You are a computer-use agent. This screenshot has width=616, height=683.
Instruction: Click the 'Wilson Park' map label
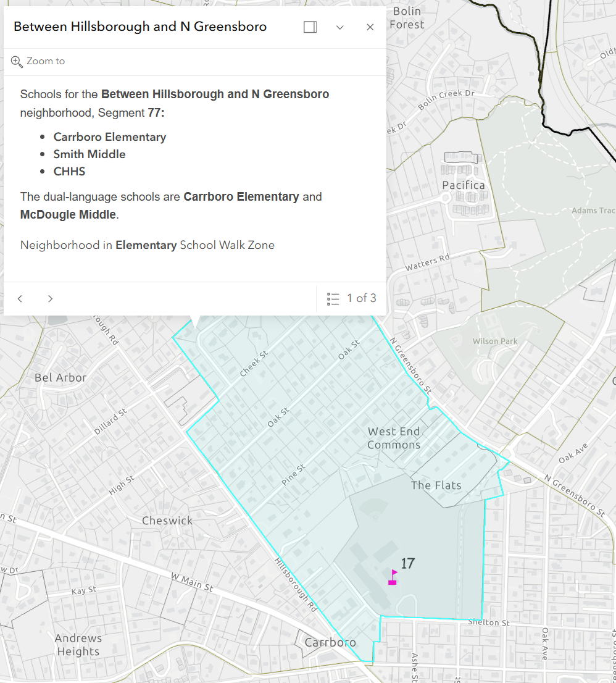(x=495, y=341)
